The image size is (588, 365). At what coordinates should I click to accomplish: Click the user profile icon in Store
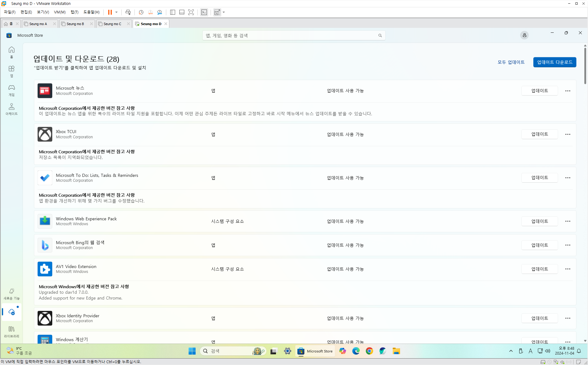(x=524, y=35)
